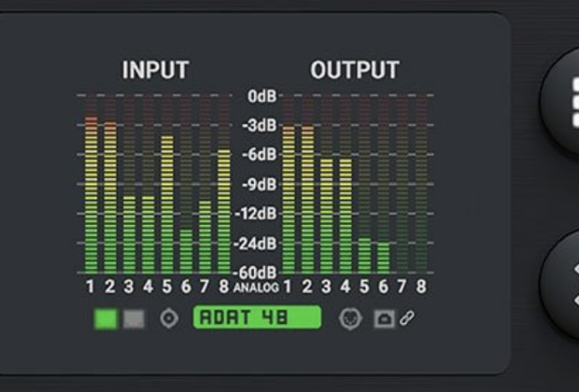Screen dimensions: 579x392
Task: Select output channel number 7 label
Action: [402, 286]
